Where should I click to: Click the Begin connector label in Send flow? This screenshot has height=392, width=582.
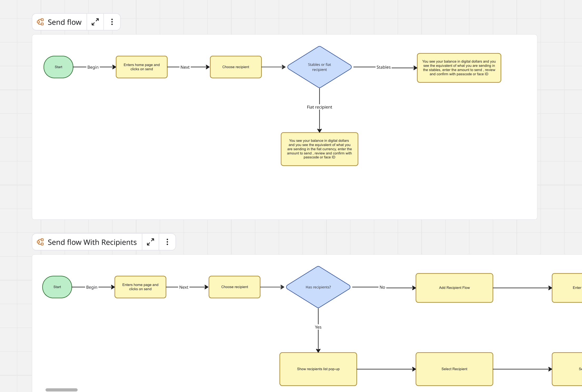pos(93,67)
